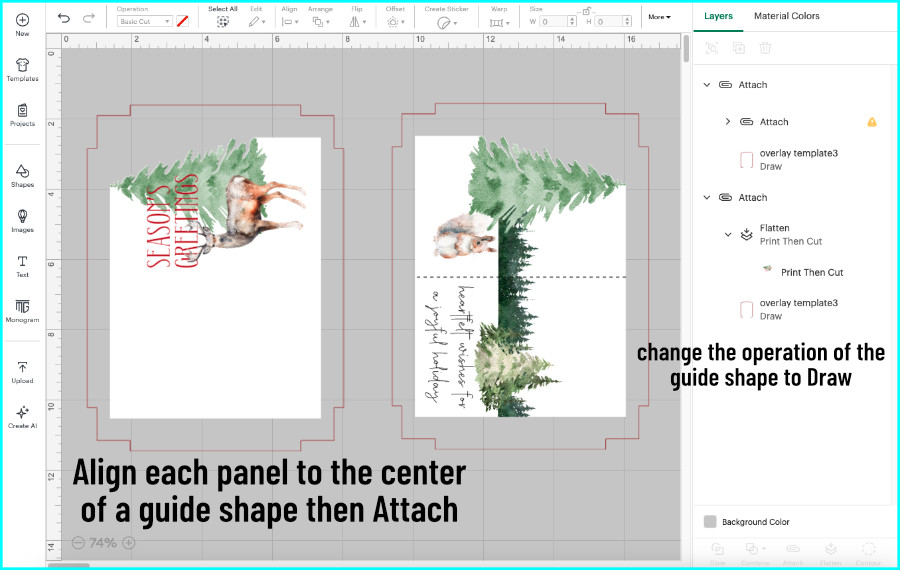Open the Warp tool
Image resolution: width=900 pixels, height=570 pixels.
[x=499, y=22]
